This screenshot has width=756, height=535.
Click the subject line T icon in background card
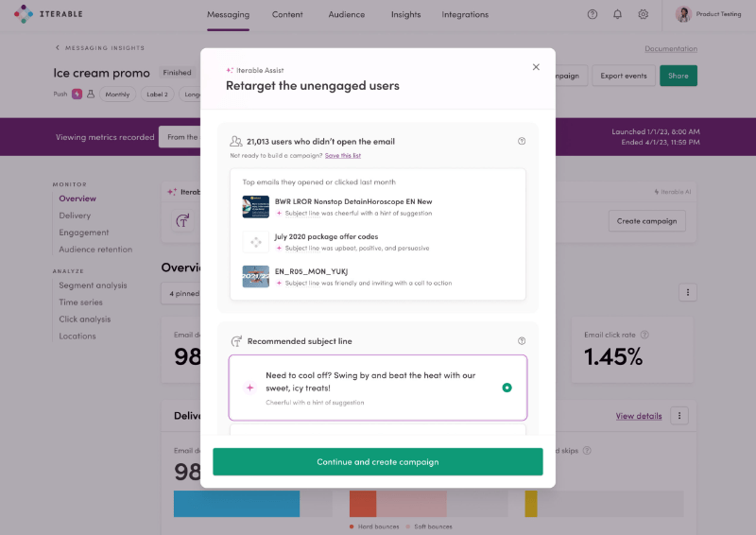(x=182, y=221)
